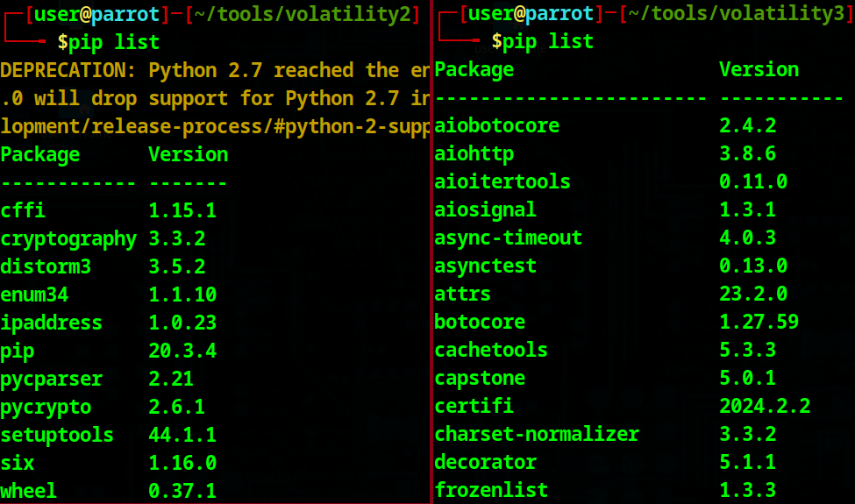Click the pip version 20.3.4
Image resolution: width=855 pixels, height=504 pixels.
pos(182,351)
